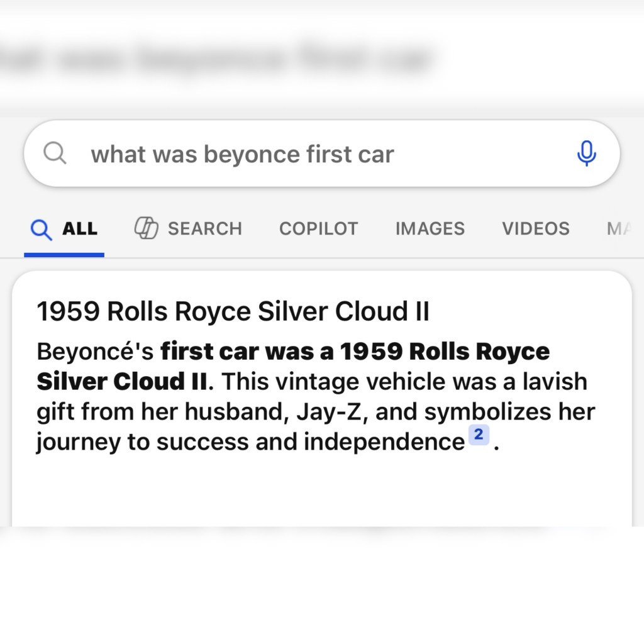Click the bold 'first car was a 1959' text

(x=282, y=352)
